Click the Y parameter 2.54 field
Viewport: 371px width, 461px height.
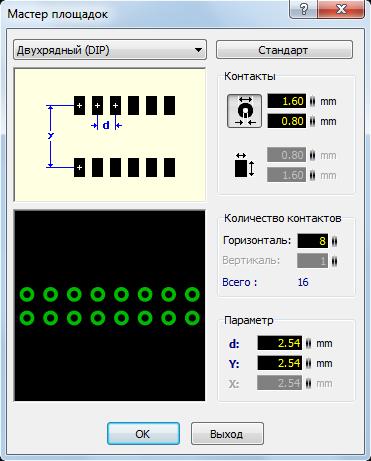point(280,363)
